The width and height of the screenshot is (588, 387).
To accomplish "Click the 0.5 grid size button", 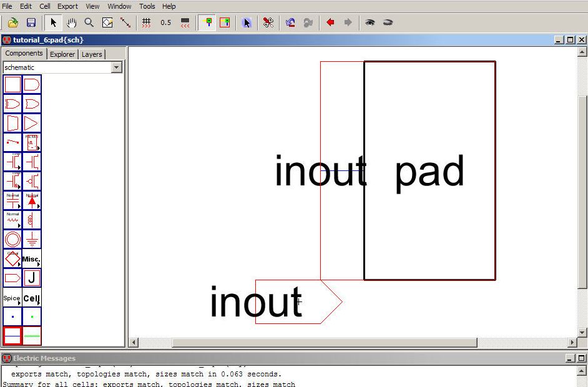I will (x=165, y=22).
